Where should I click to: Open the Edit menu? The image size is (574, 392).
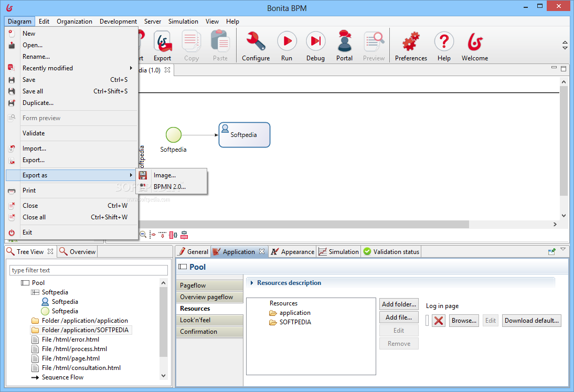click(x=44, y=21)
